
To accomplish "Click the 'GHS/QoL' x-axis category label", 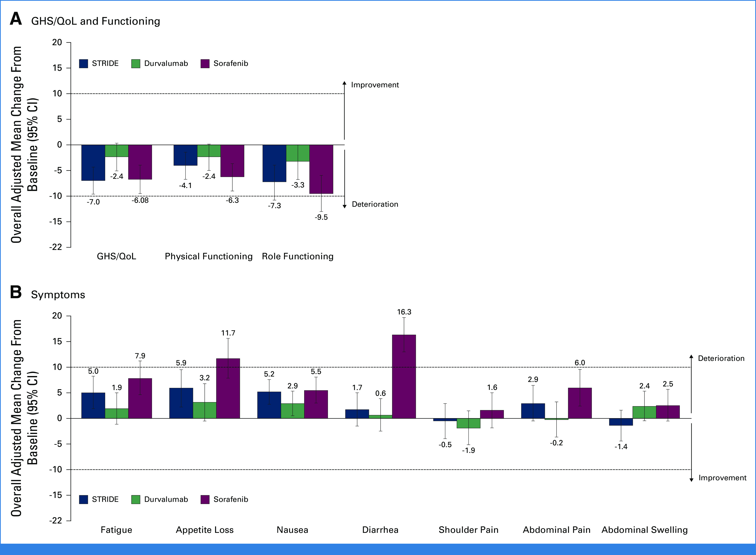I will click(x=116, y=256).
